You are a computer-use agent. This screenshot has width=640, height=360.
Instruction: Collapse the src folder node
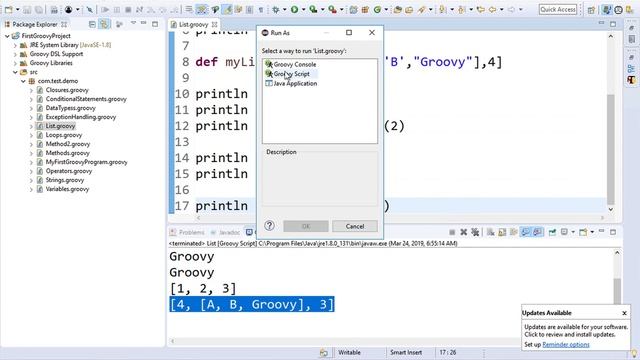[x=16, y=72]
